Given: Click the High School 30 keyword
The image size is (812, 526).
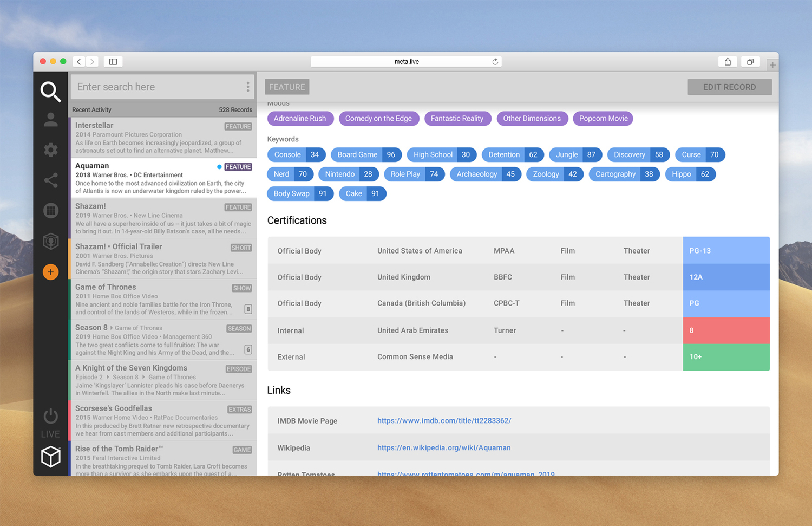Looking at the screenshot, I should 442,154.
